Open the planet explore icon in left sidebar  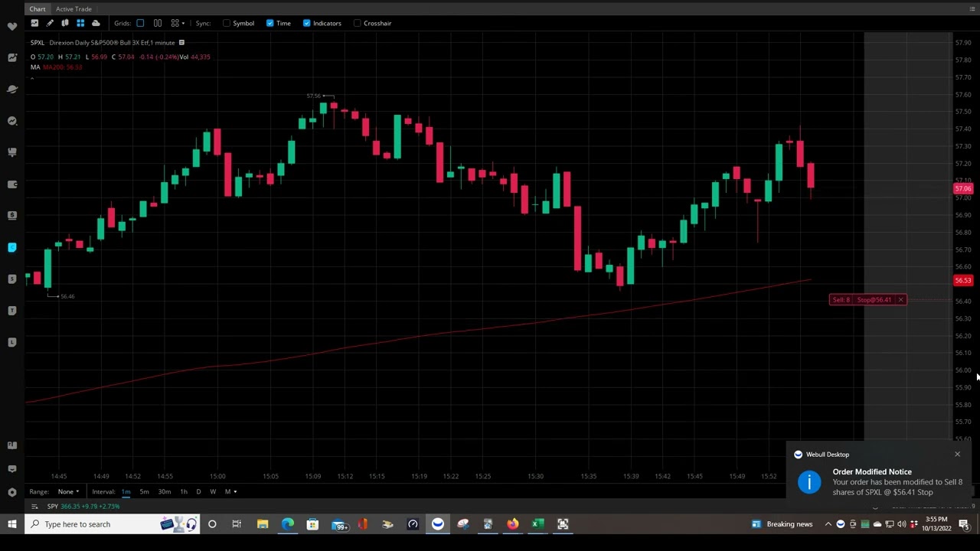pyautogui.click(x=12, y=89)
